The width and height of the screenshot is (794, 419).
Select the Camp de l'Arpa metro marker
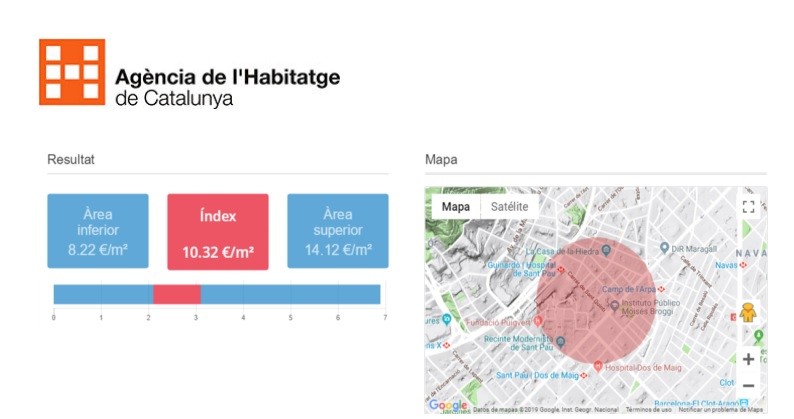(661, 290)
